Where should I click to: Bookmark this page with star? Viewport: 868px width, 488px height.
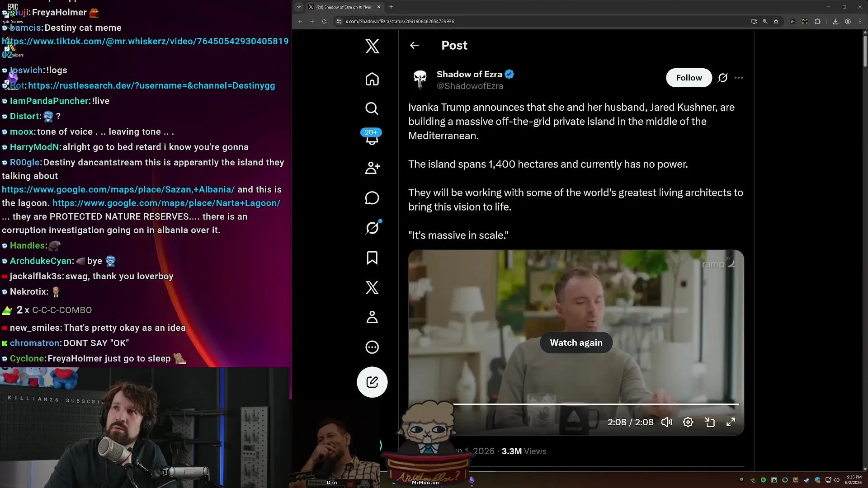click(776, 21)
